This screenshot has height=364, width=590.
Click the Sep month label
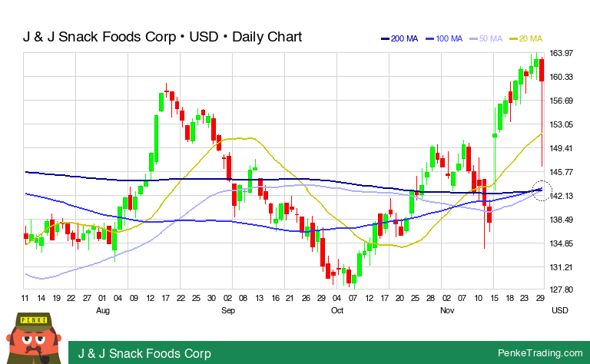tap(228, 310)
